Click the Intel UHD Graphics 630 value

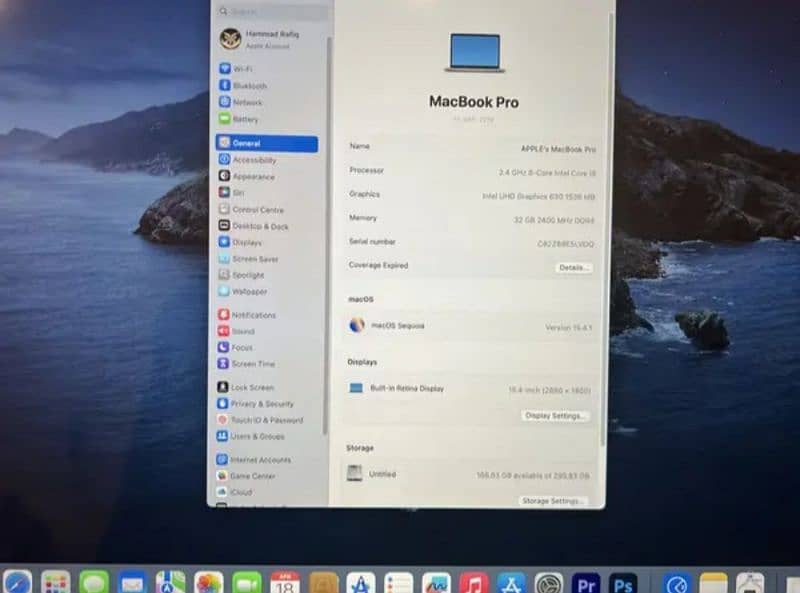[538, 196]
